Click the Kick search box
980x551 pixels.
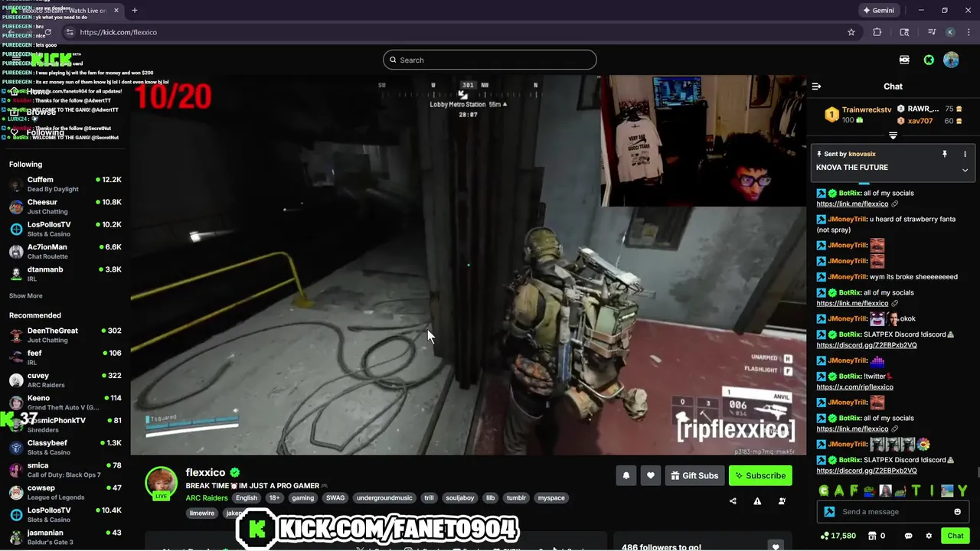tap(490, 60)
